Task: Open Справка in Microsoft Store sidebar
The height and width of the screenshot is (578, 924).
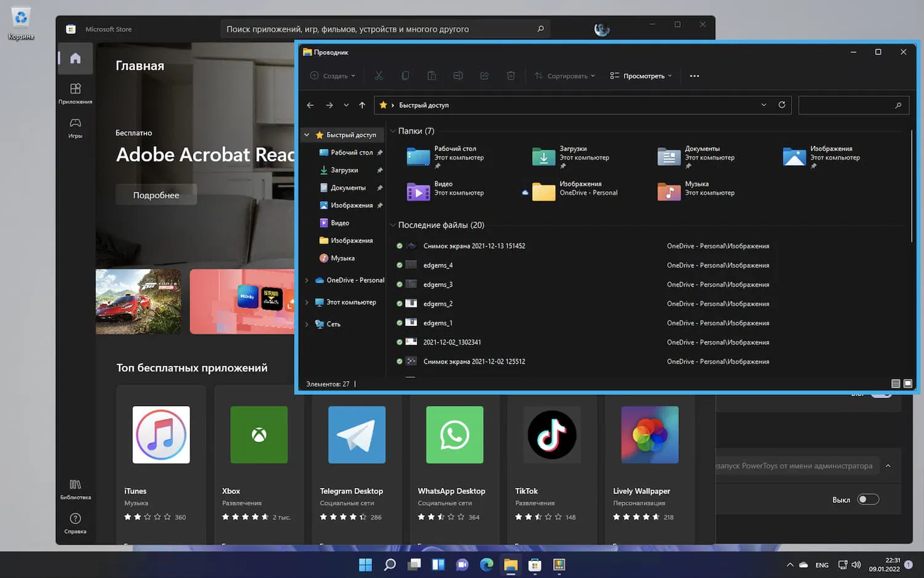Action: [75, 523]
